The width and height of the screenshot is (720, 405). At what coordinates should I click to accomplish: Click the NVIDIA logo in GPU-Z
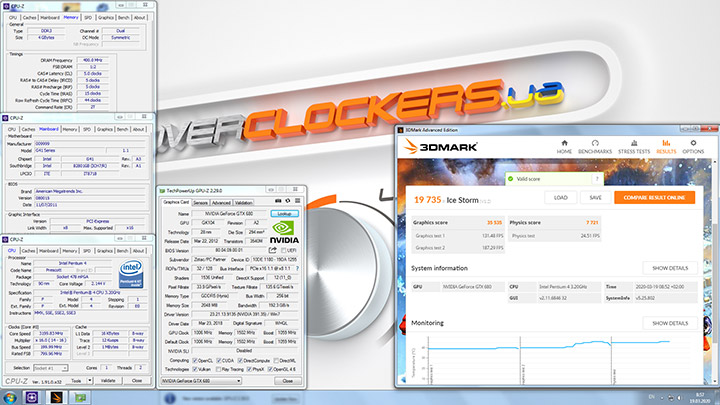[x=284, y=232]
